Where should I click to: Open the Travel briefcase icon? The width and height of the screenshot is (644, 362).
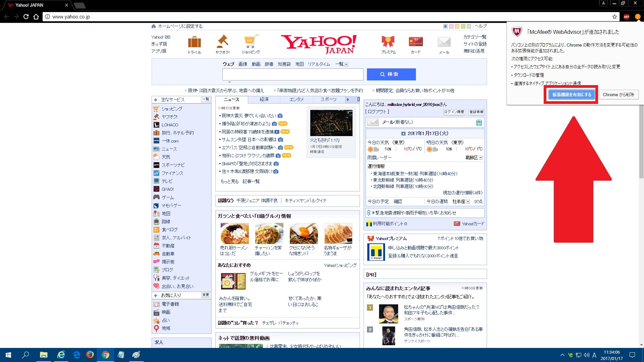(x=194, y=43)
